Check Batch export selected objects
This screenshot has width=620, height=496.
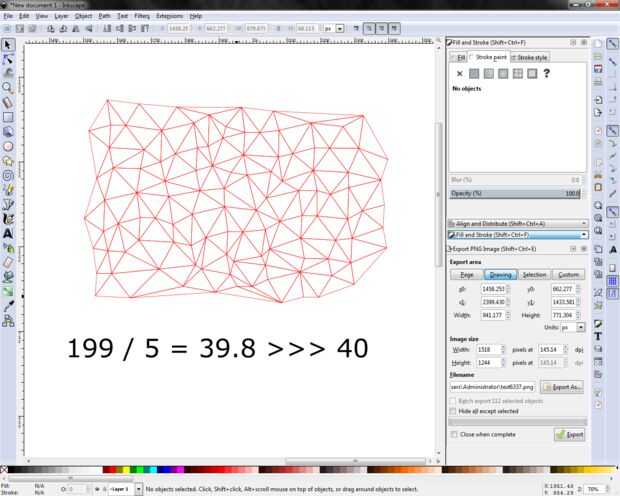click(453, 401)
